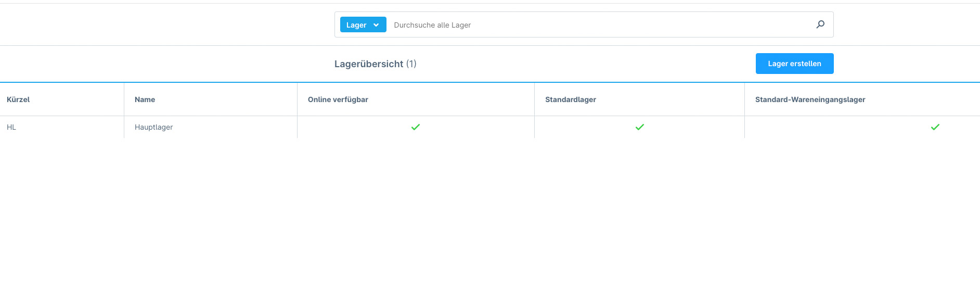
Task: Click the magnifier search icon
Action: click(820, 24)
